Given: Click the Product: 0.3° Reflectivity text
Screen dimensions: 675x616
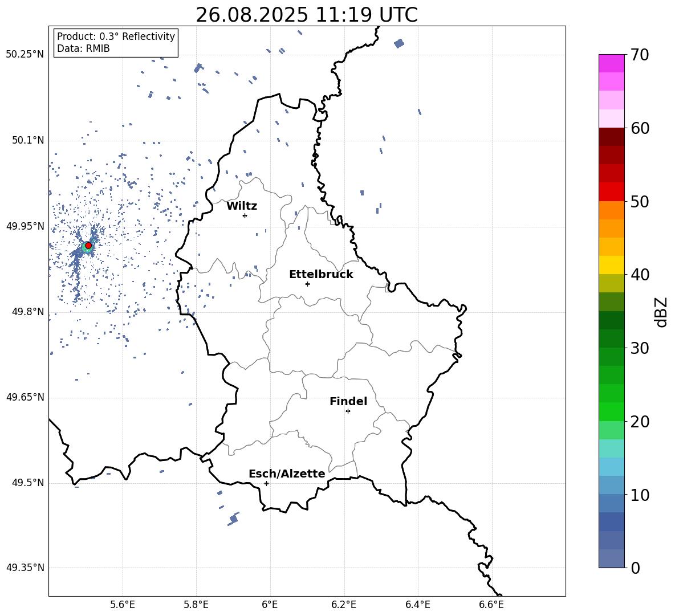Looking at the screenshot, I should click(116, 36).
